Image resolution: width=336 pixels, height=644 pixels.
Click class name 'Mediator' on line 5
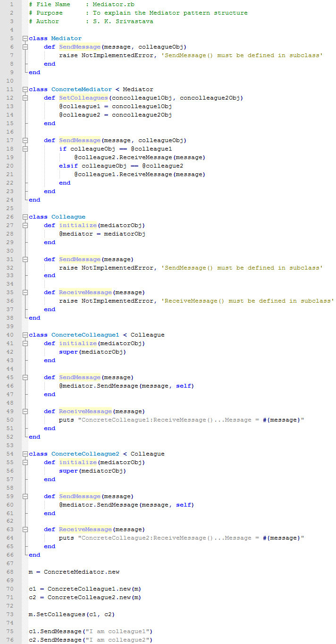pos(67,38)
